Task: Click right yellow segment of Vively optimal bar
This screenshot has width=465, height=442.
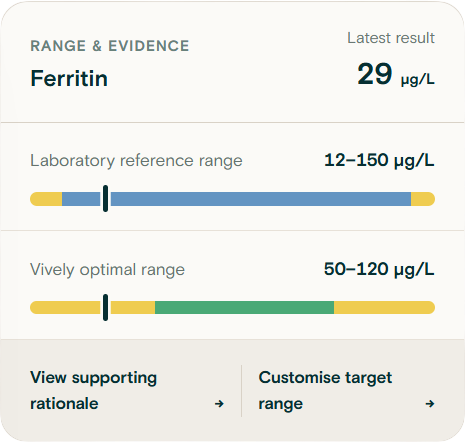Action: 384,307
